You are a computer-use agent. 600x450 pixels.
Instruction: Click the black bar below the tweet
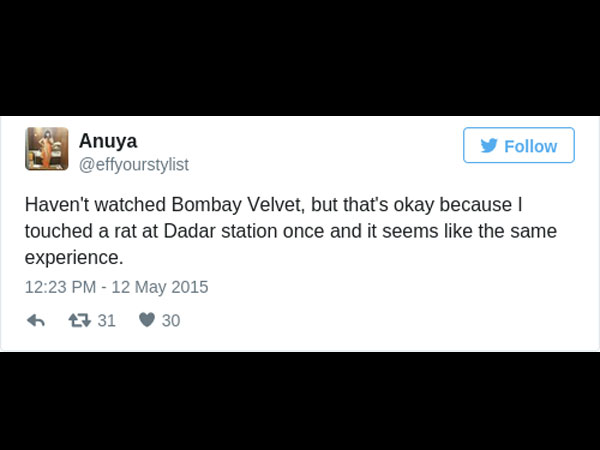tap(300, 400)
